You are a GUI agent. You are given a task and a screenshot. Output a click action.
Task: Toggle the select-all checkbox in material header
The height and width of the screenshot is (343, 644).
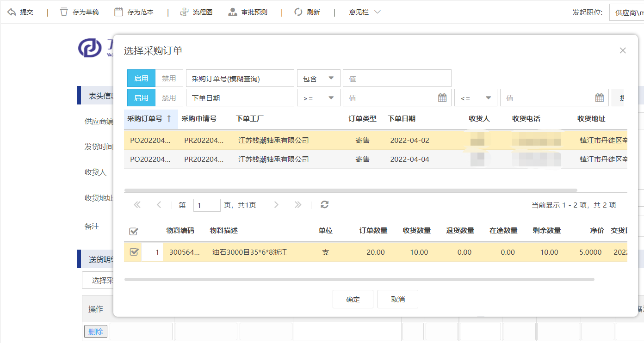click(133, 231)
